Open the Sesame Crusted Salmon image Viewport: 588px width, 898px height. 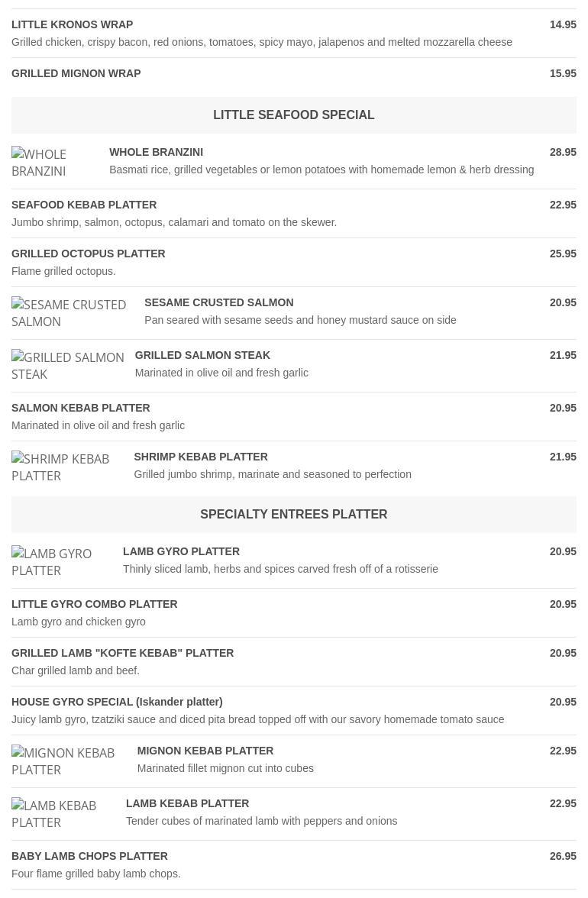coord(69,313)
